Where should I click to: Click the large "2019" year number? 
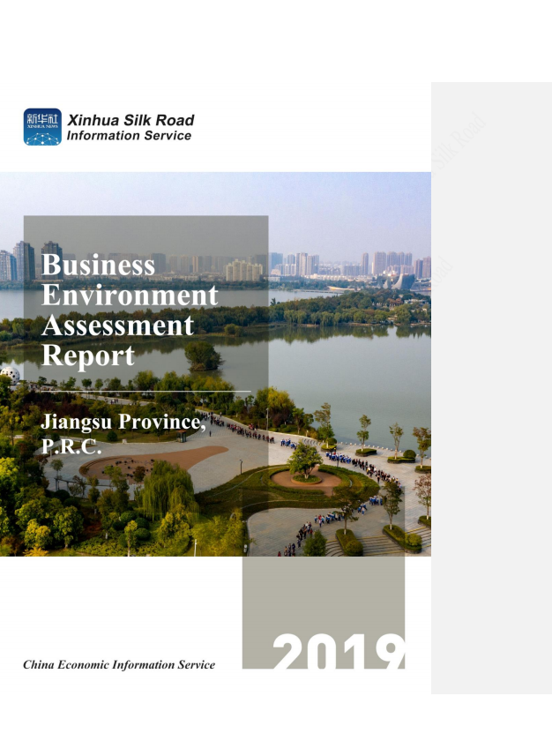pos(338,652)
